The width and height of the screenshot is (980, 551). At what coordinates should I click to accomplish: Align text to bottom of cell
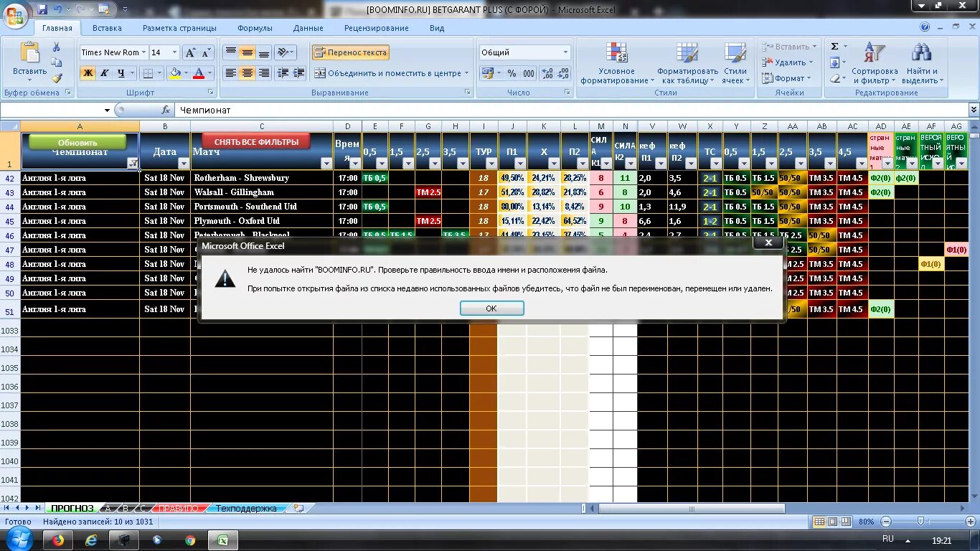[263, 52]
